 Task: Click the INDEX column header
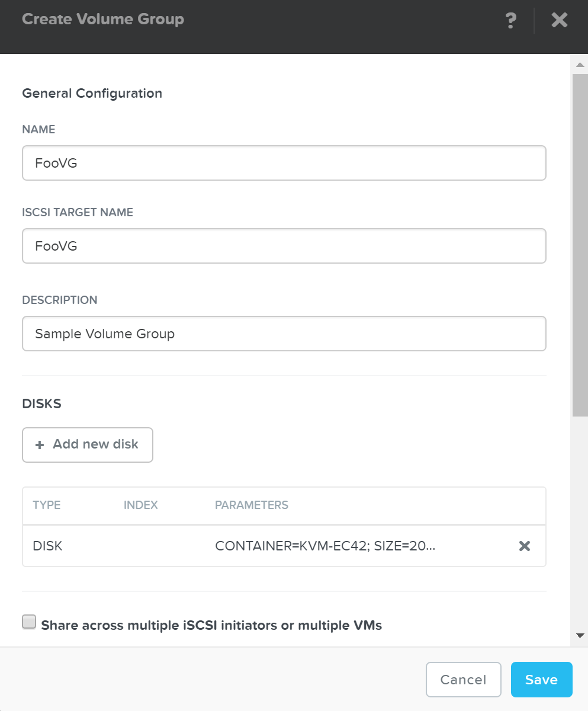coord(140,505)
